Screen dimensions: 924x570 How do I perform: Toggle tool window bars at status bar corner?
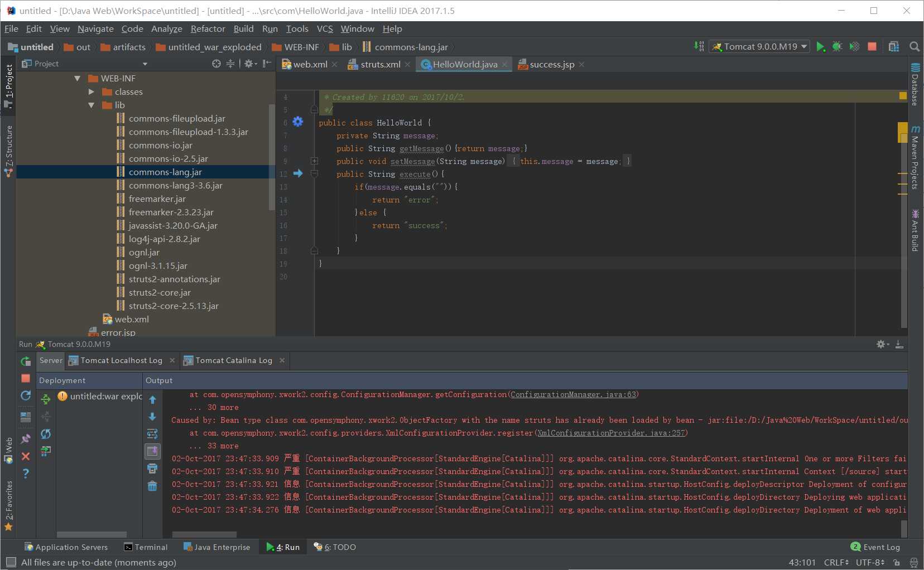coord(11,562)
